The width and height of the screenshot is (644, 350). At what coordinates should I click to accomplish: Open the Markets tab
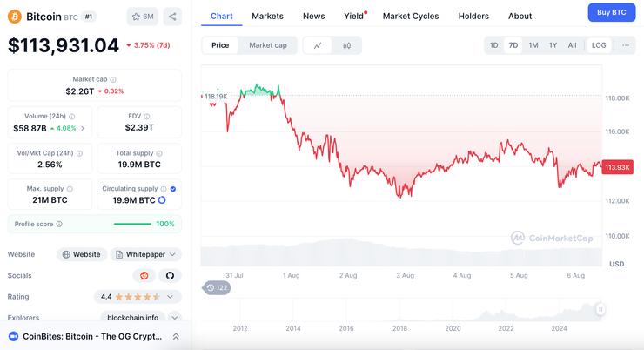(267, 16)
